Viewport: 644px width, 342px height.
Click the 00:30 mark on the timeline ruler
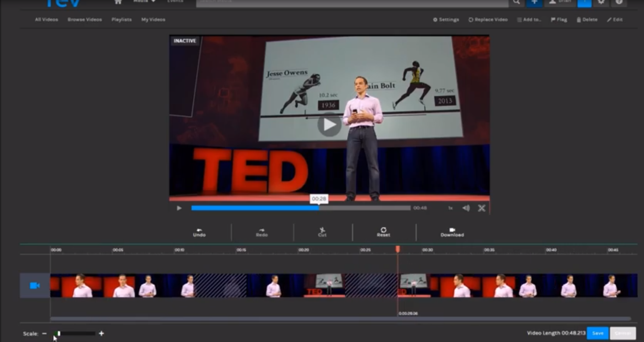[428, 250]
